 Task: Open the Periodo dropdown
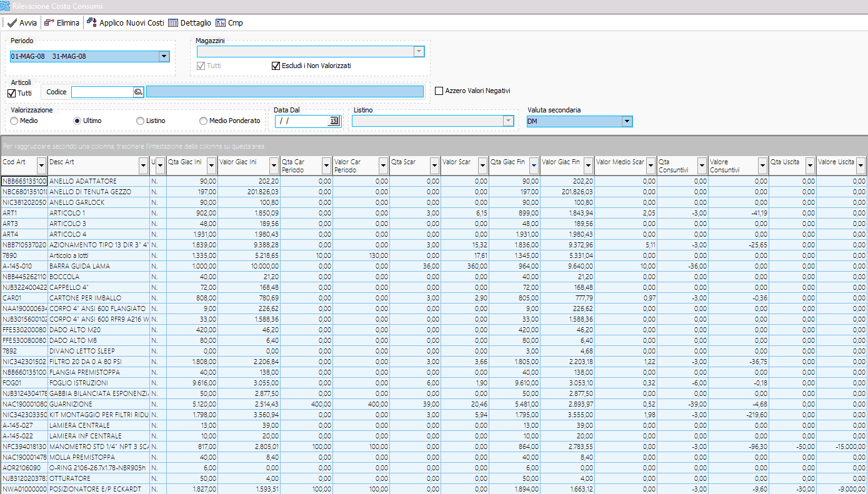tap(164, 56)
